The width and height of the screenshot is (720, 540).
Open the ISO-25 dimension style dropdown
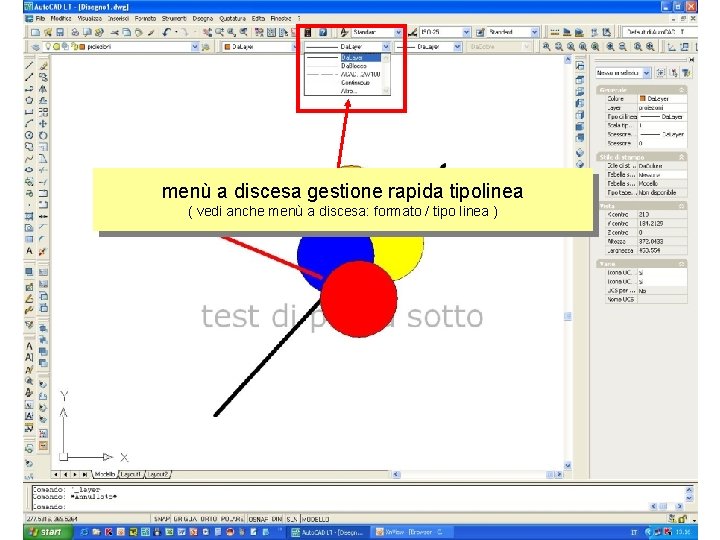point(467,32)
